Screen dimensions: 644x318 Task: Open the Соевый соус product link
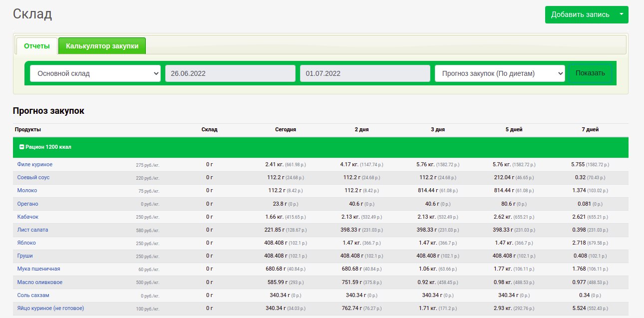(33, 177)
